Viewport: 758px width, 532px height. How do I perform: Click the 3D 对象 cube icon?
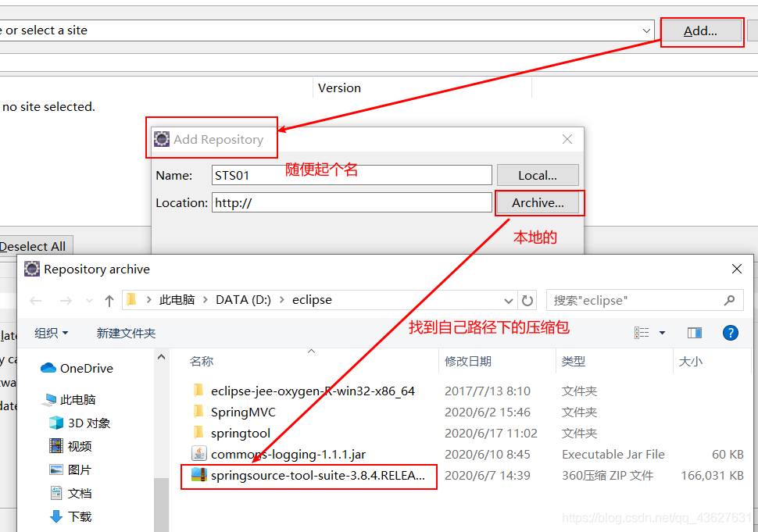[x=56, y=423]
